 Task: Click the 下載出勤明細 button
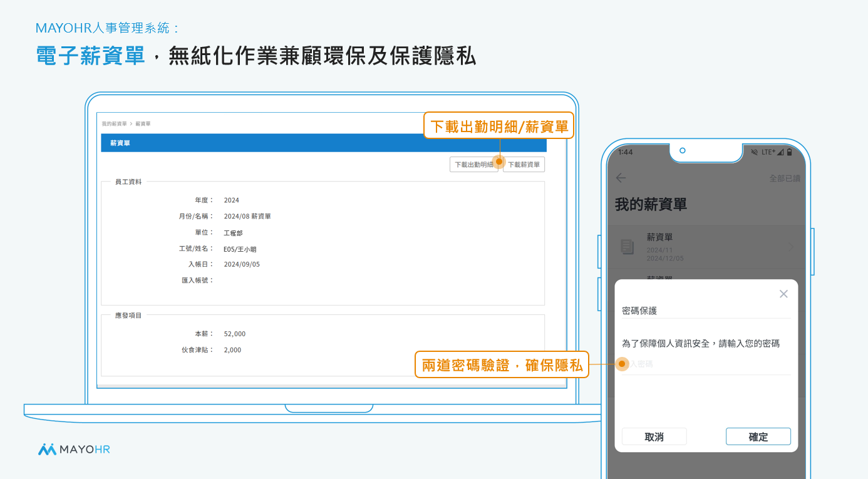tap(474, 165)
